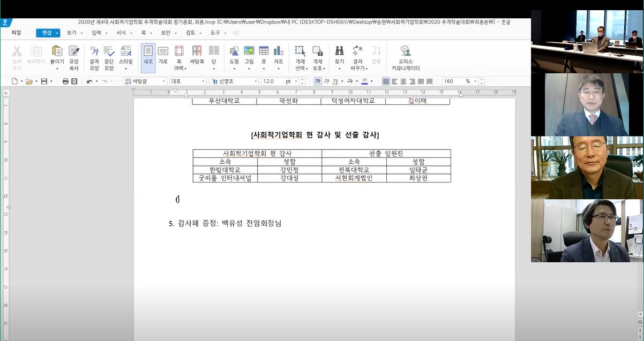Click the text line 감사패 증정
This screenshot has width=644, height=341.
pyautogui.click(x=225, y=223)
